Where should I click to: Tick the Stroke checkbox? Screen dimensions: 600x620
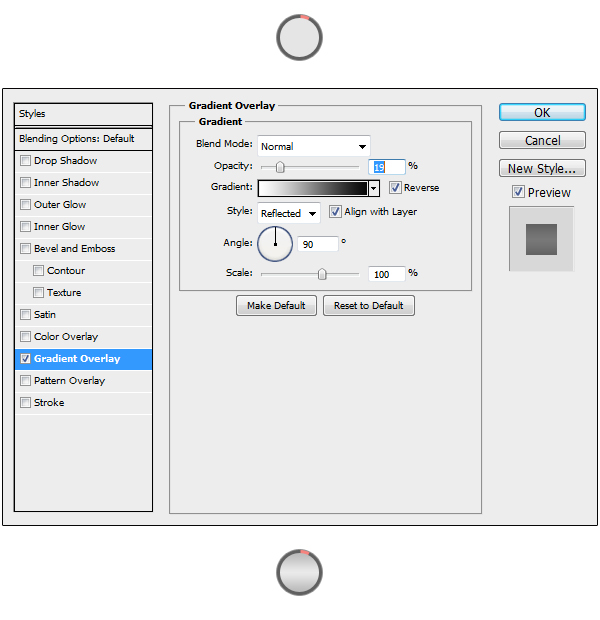[25, 403]
